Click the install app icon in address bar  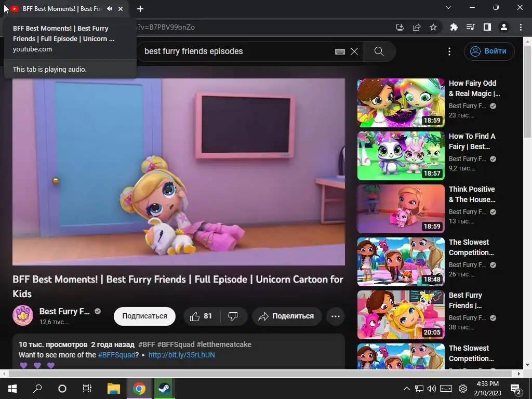[400, 27]
